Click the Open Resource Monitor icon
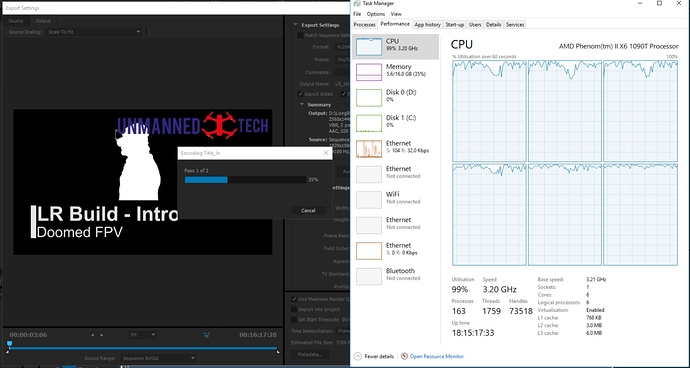The width and height of the screenshot is (690, 368). [x=404, y=356]
